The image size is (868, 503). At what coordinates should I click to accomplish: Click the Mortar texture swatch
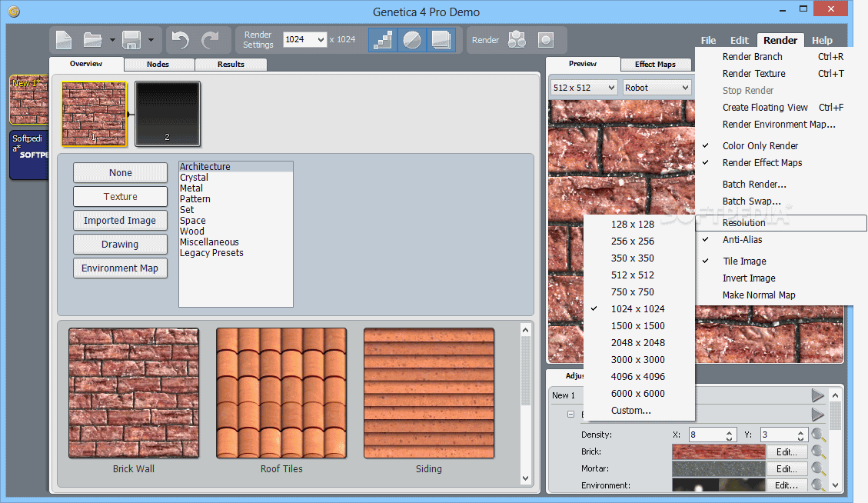click(x=719, y=468)
